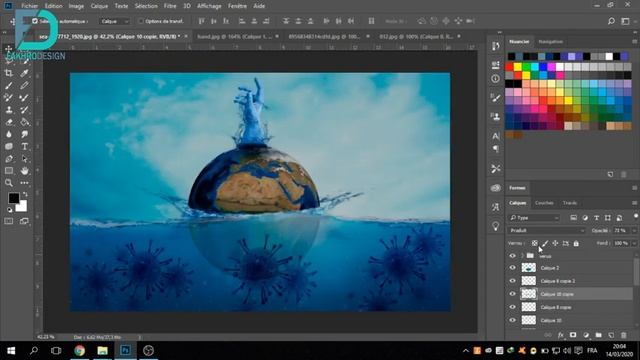Create a new layer group icon
The height and width of the screenshot is (360, 640).
[598, 335]
